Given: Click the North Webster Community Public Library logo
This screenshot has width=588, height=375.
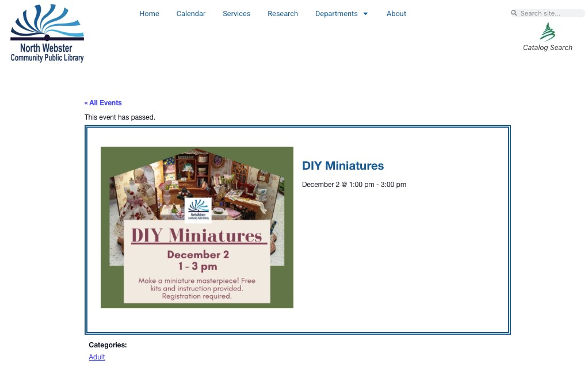Looking at the screenshot, I should pyautogui.click(x=47, y=33).
